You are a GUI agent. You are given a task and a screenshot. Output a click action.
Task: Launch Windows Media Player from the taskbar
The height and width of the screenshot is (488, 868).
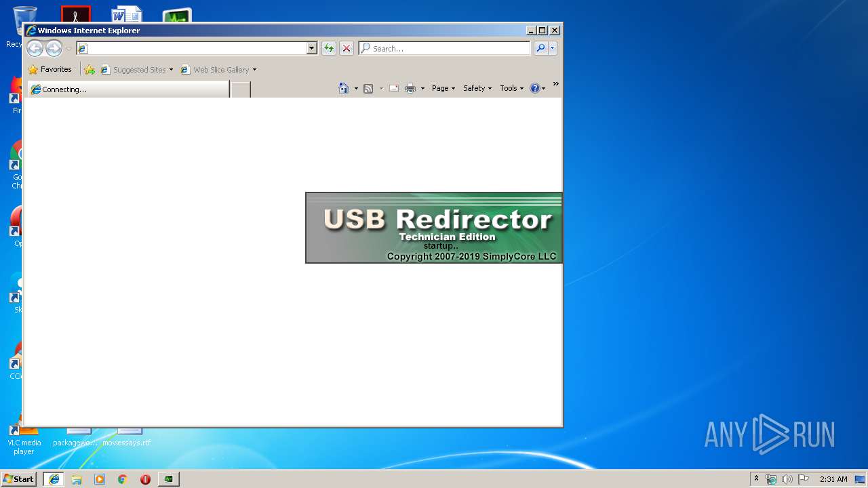point(100,479)
